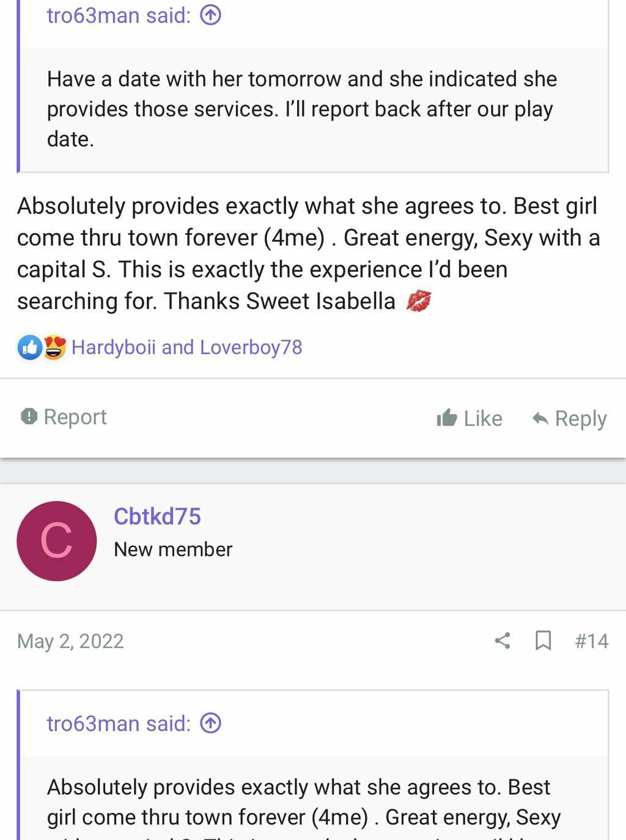Share post #14 using share icon
This screenshot has width=626, height=840.
tap(503, 641)
